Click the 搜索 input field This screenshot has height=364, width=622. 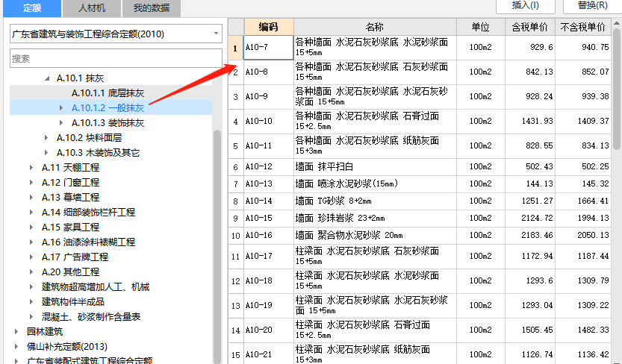116,59
